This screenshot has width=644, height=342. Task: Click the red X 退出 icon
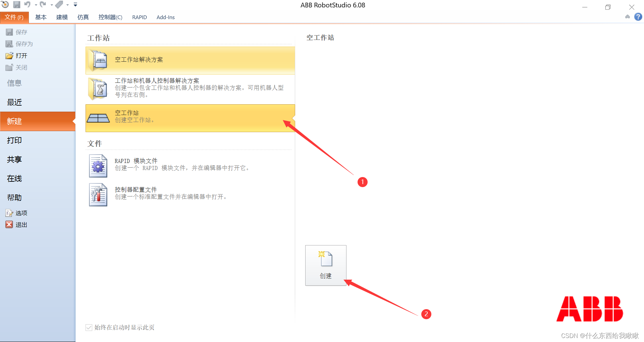coord(9,225)
